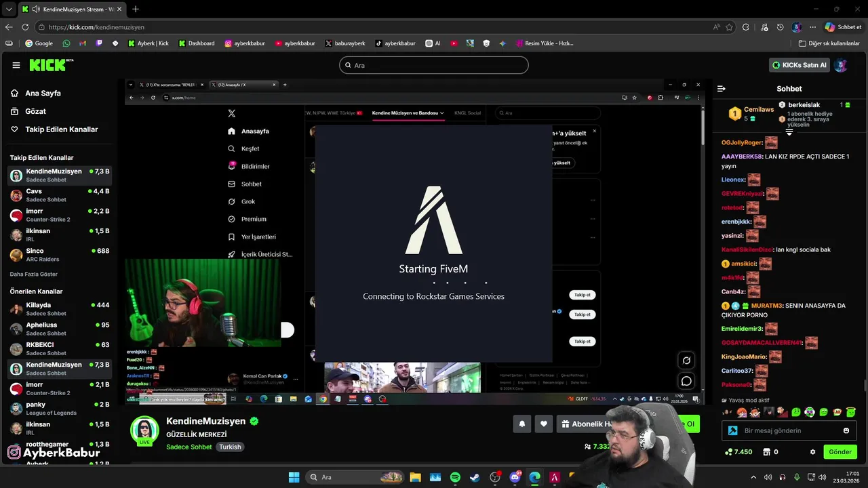Open the Windows Start menu
The width and height of the screenshot is (868, 488).
[294, 477]
